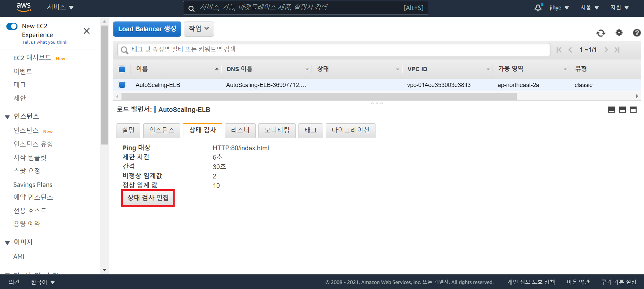The image size is (644, 289).
Task: Maximize the detail pane
Action: tap(633, 110)
